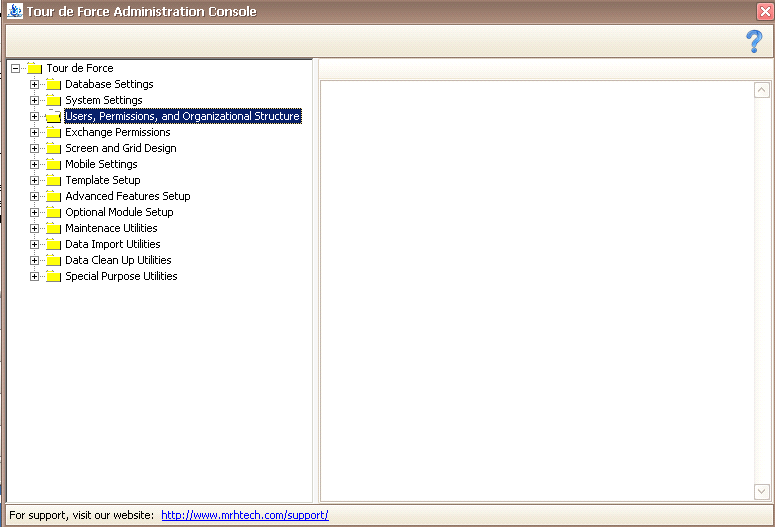Viewport: 775px width, 527px height.
Task: Select Special Purpose Utilities label
Action: (x=121, y=276)
